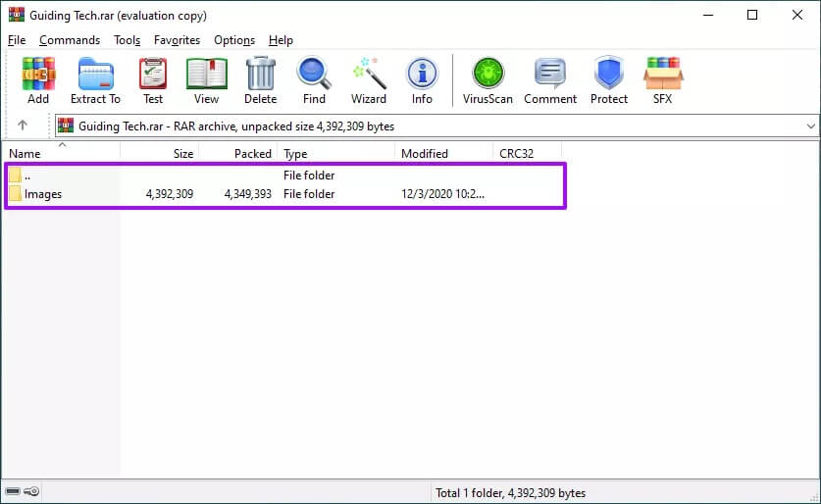Select the Images folder name
The height and width of the screenshot is (504, 821).
pos(43,194)
